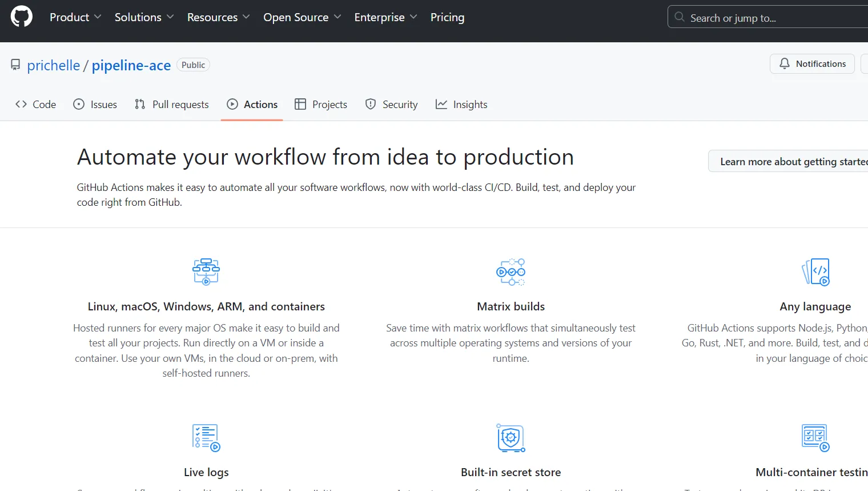Click the Actions play icon
This screenshot has height=491, width=868.
pos(232,104)
